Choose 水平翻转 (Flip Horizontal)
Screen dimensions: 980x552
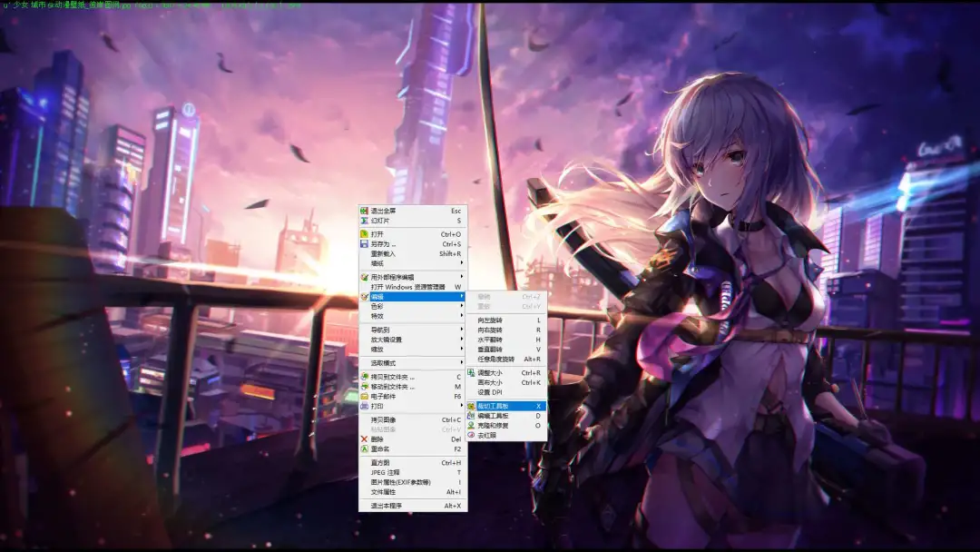506,340
